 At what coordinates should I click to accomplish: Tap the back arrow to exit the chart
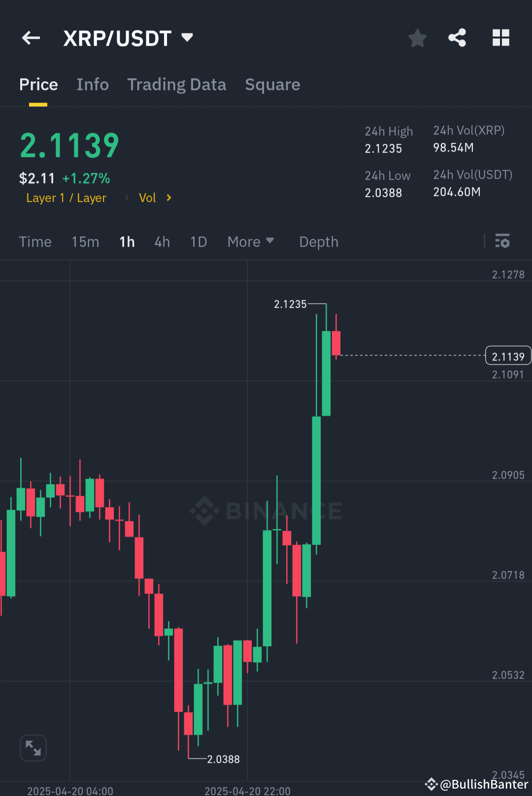(x=31, y=37)
